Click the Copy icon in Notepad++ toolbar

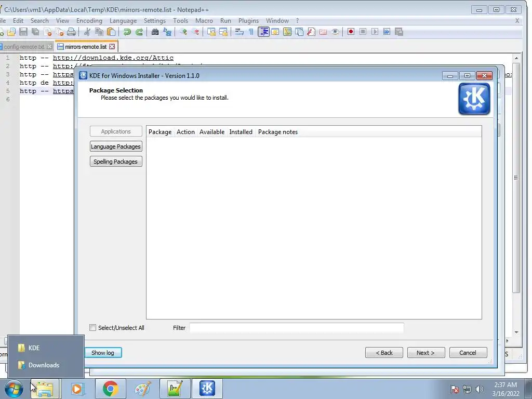(x=99, y=32)
